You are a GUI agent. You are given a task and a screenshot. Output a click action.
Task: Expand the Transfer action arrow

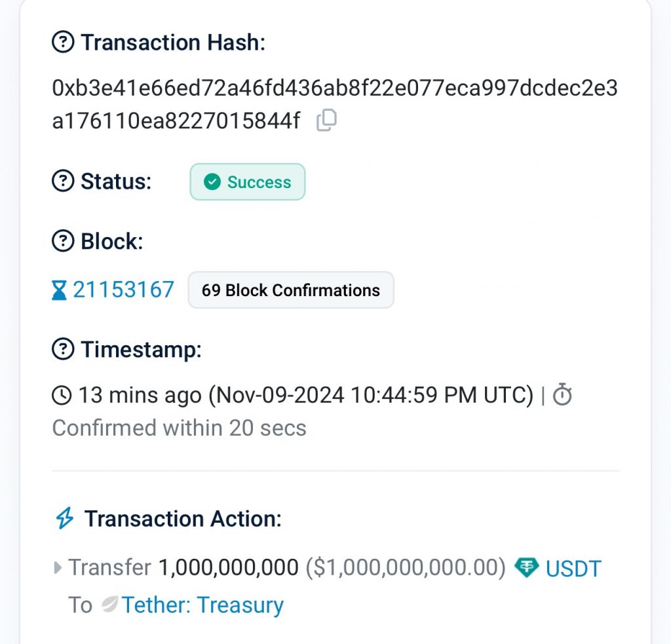tap(58, 568)
